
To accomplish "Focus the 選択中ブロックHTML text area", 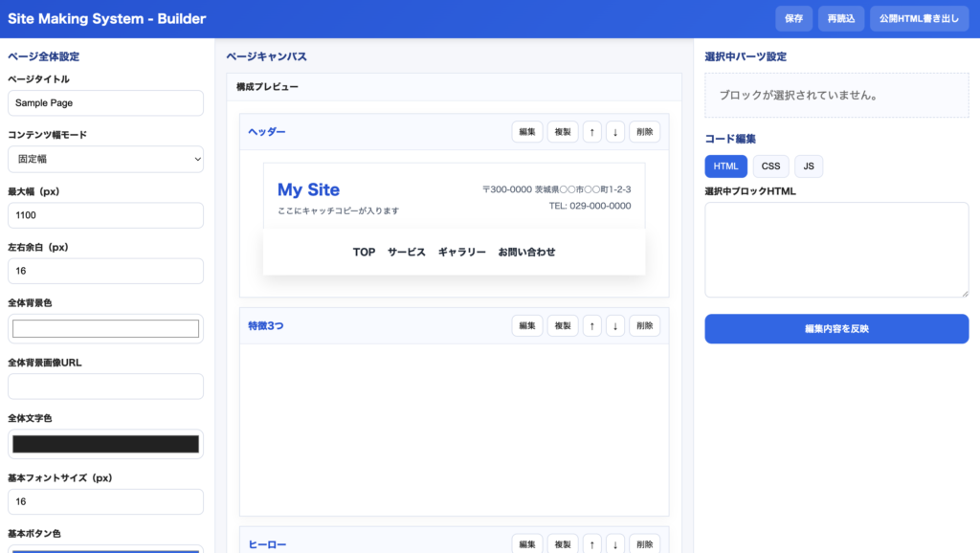I will point(836,250).
